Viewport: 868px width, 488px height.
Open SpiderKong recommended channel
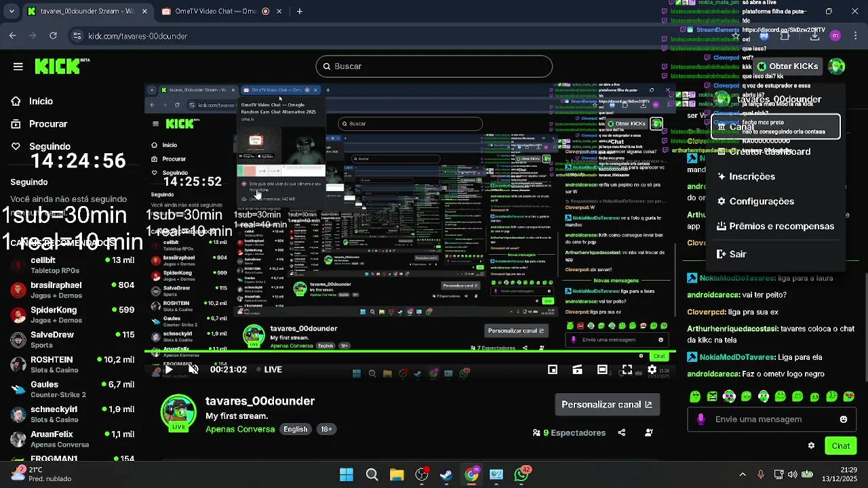[x=73, y=314]
